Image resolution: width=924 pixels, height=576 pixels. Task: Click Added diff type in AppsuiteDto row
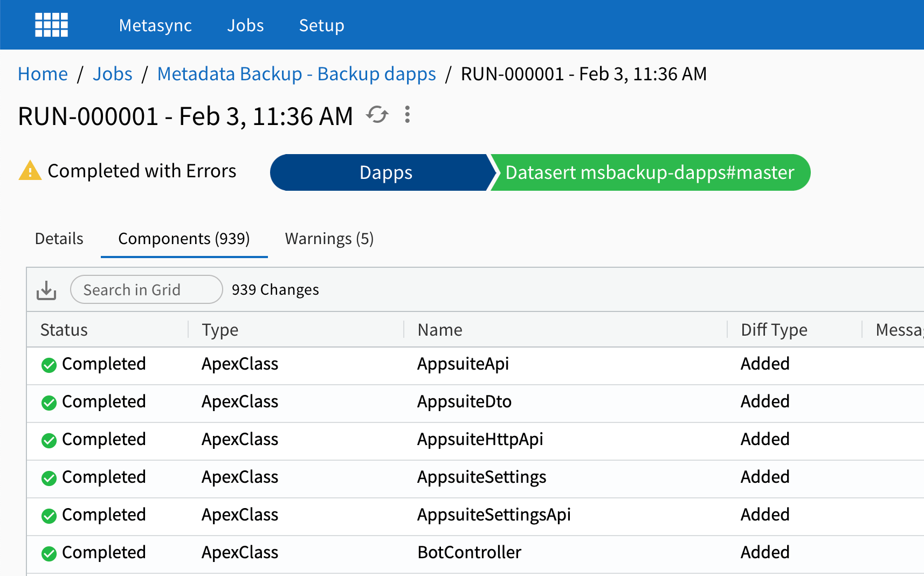click(765, 401)
